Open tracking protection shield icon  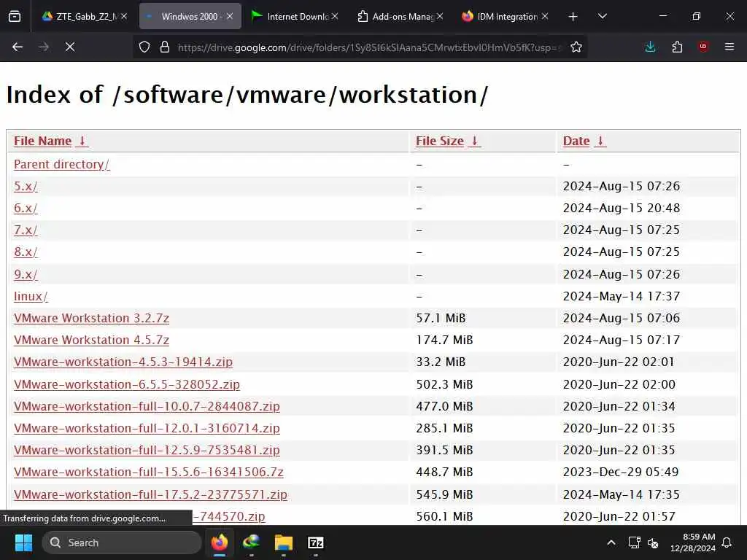tap(144, 47)
